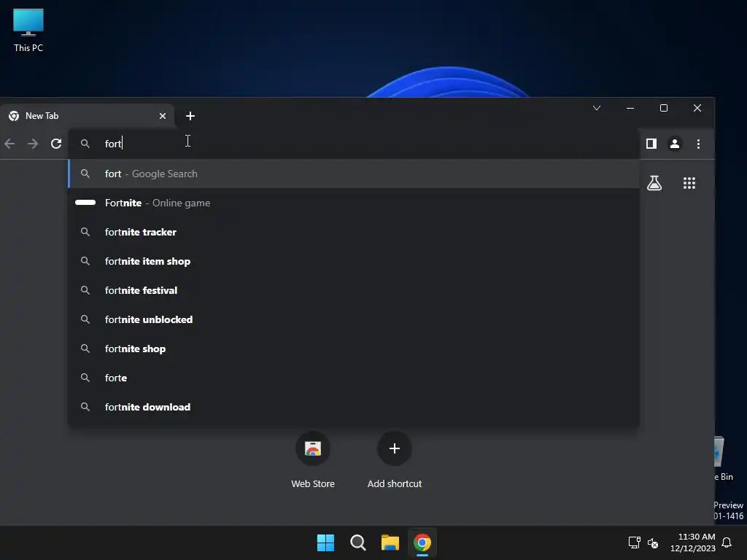The width and height of the screenshot is (747, 560).
Task: Open the notifications bell icon
Action: tap(727, 542)
